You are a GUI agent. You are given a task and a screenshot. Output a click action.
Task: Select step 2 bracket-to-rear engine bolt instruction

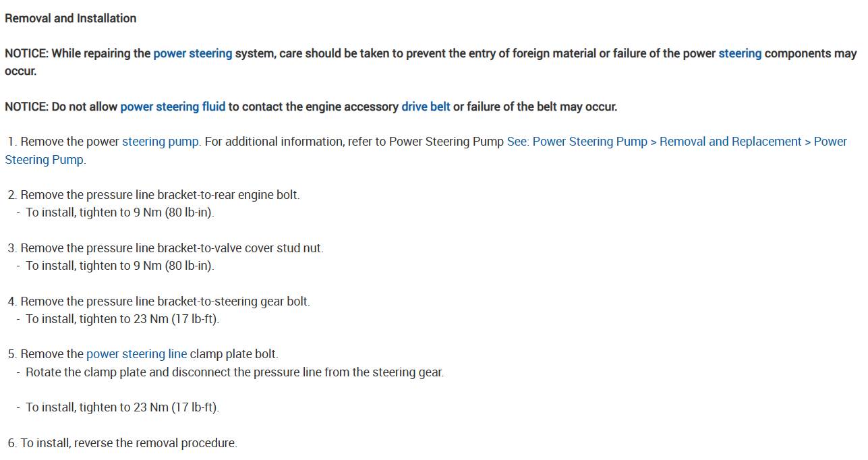160,195
